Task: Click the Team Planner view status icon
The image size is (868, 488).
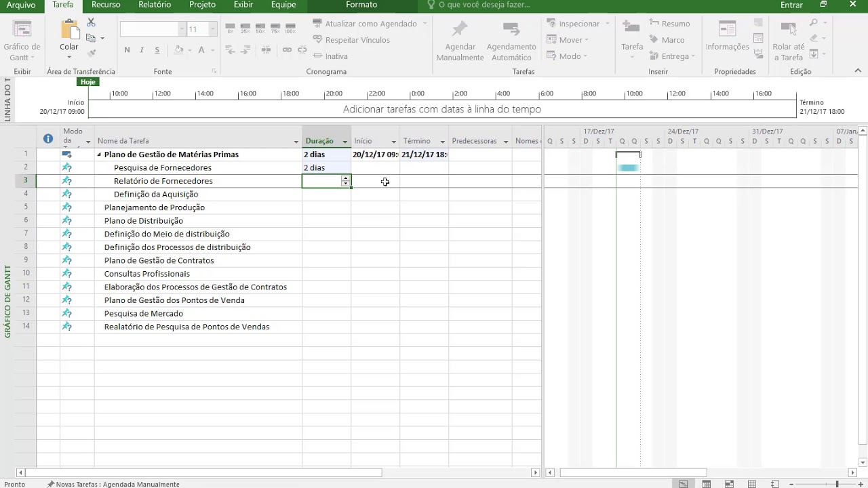Action: pyautogui.click(x=729, y=484)
